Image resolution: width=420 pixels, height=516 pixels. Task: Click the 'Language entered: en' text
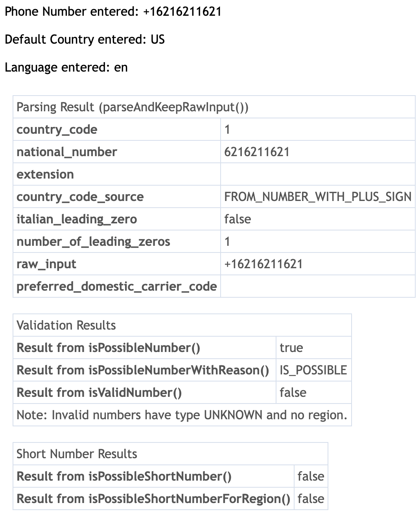66,67
